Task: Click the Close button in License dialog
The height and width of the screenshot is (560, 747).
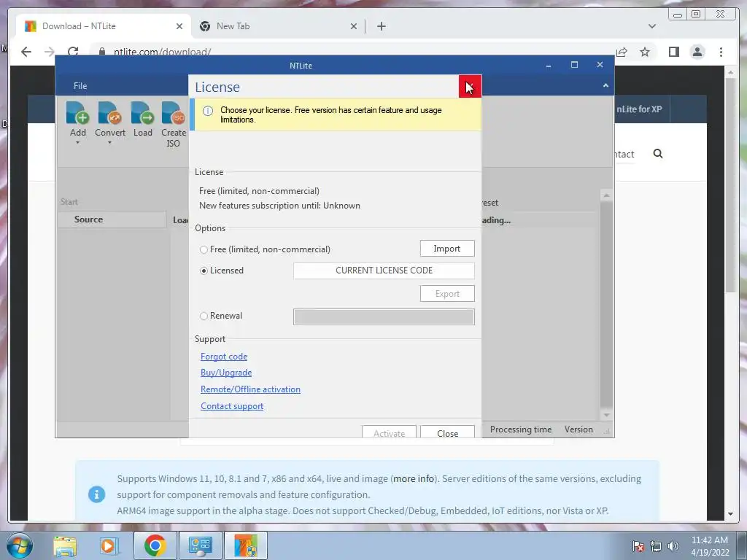Action: [x=447, y=432]
